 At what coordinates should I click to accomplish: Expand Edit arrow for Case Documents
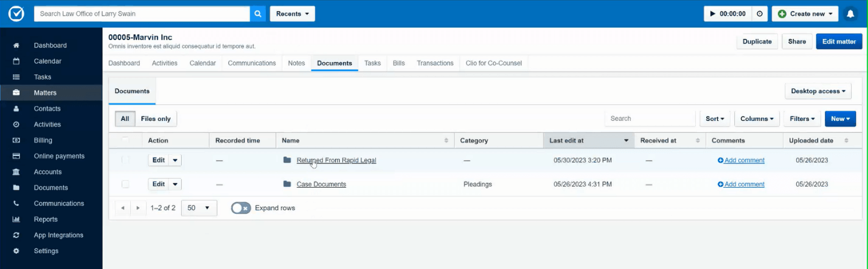click(x=175, y=184)
